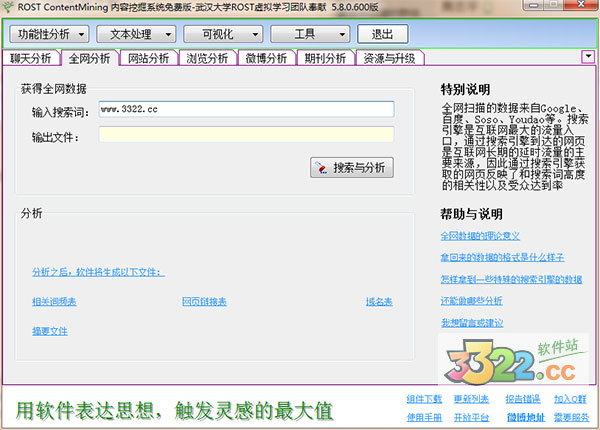Open the 相关词频表 link
Viewport: 600px width, 430px height.
click(x=54, y=301)
